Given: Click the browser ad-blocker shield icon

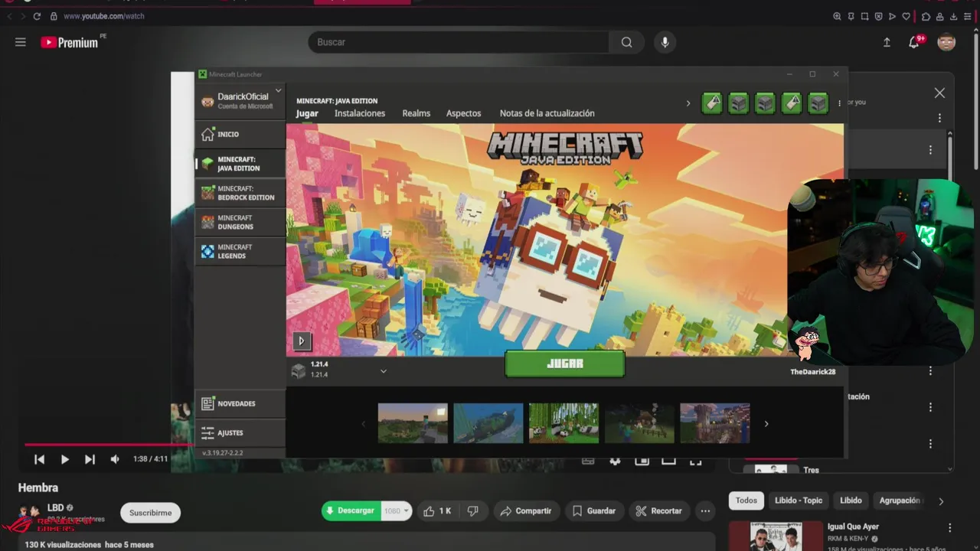Looking at the screenshot, I should (878, 16).
